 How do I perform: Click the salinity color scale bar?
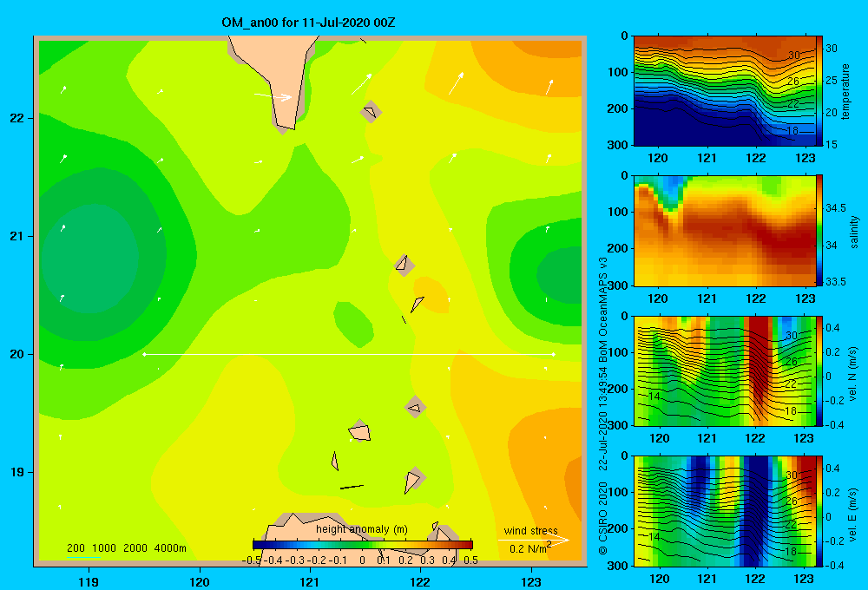pos(819,231)
